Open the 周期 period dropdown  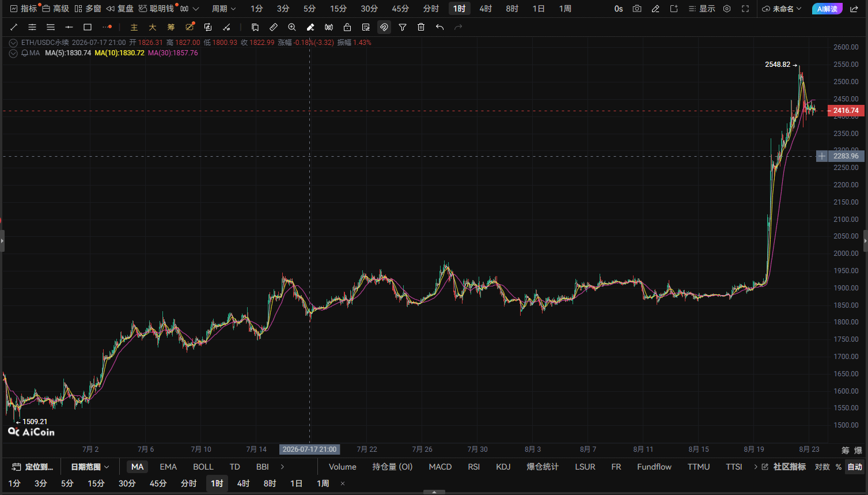pyautogui.click(x=224, y=9)
